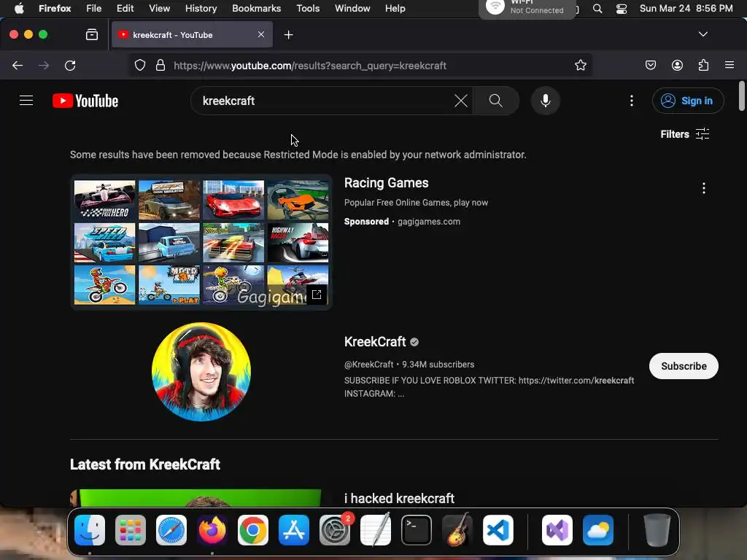Image resolution: width=747 pixels, height=560 pixels.
Task: List all tabs dropdown arrow
Action: pyautogui.click(x=703, y=34)
